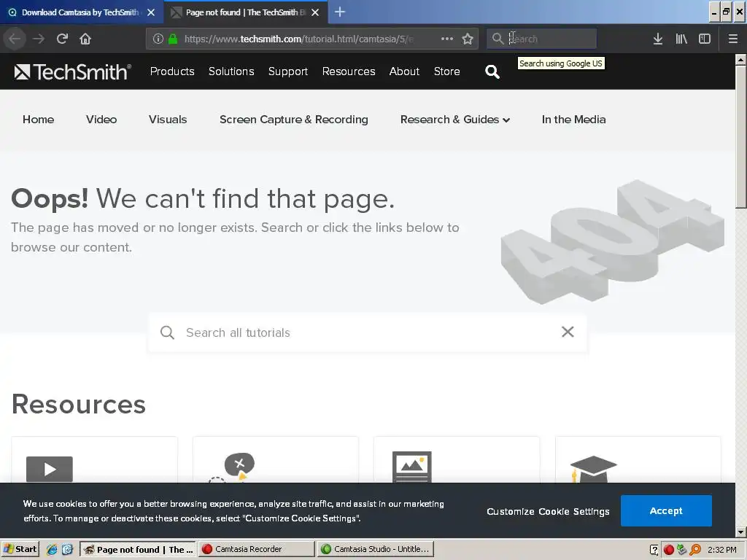747x560 pixels.
Task: Go to blog Home link
Action: [x=38, y=120]
